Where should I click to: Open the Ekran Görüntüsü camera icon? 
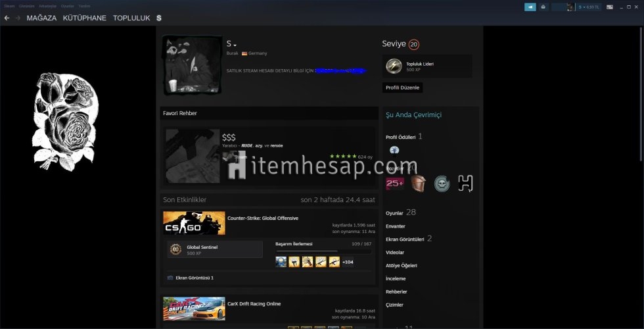[170, 278]
